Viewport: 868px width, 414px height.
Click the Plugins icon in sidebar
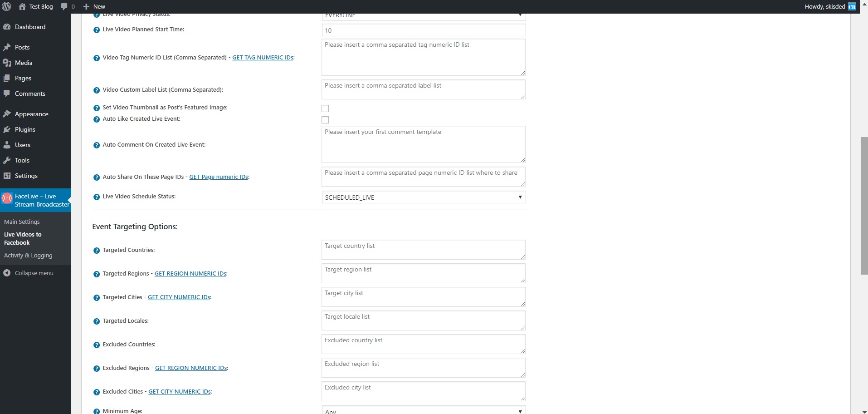pos(6,129)
